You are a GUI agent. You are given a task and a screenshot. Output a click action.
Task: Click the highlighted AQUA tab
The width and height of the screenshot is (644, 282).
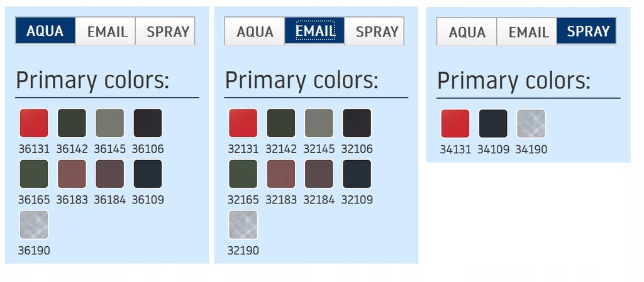pos(45,31)
